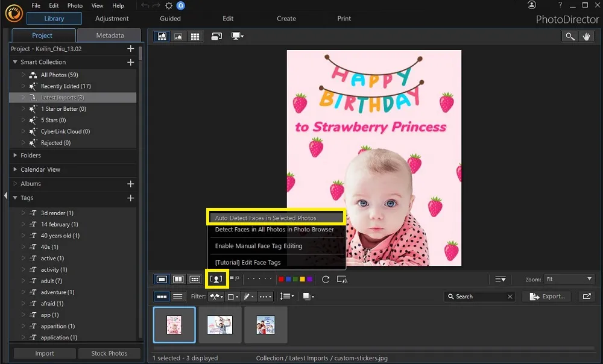Image resolution: width=603 pixels, height=364 pixels.
Task: Select the second photo thumbnail
Action: click(220, 325)
